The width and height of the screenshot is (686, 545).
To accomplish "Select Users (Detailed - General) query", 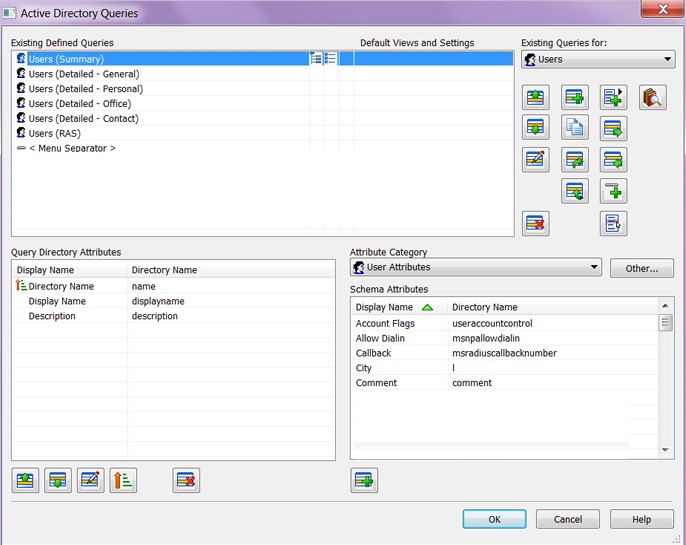I will [262, 73].
